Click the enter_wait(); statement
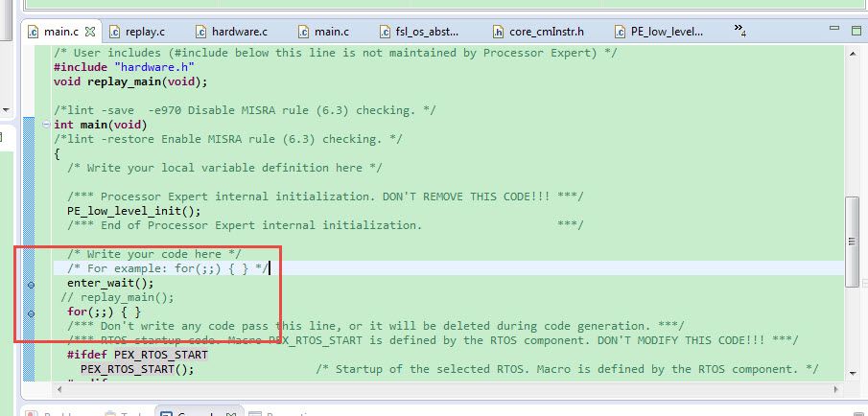The height and width of the screenshot is (416, 868). pos(110,283)
